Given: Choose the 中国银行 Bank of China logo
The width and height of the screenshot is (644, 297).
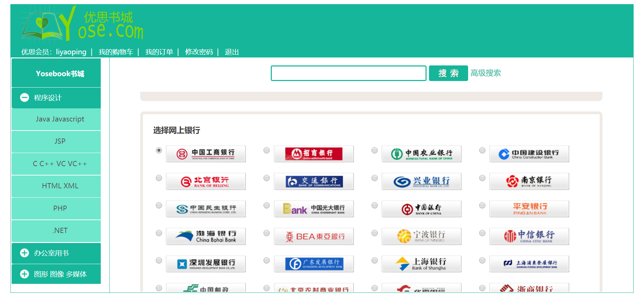Looking at the screenshot, I should tap(421, 209).
